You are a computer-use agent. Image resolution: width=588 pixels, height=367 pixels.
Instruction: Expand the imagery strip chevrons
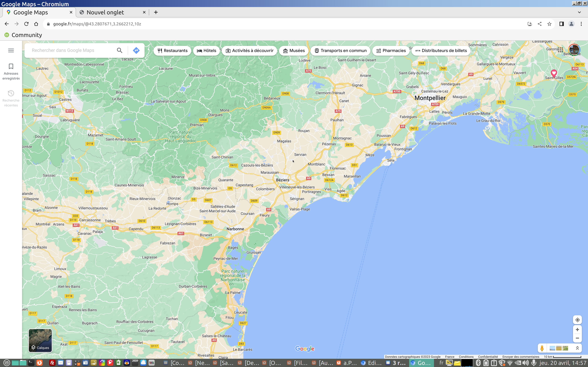pos(577,348)
